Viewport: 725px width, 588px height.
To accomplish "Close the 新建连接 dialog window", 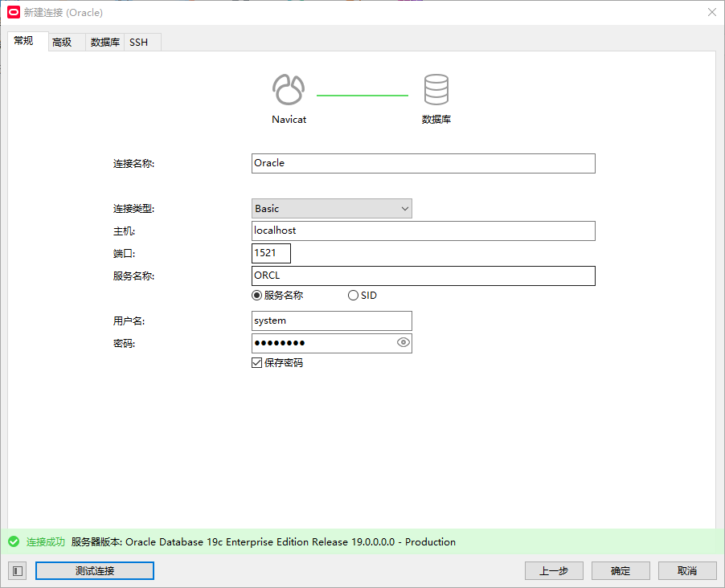I will pos(712,13).
